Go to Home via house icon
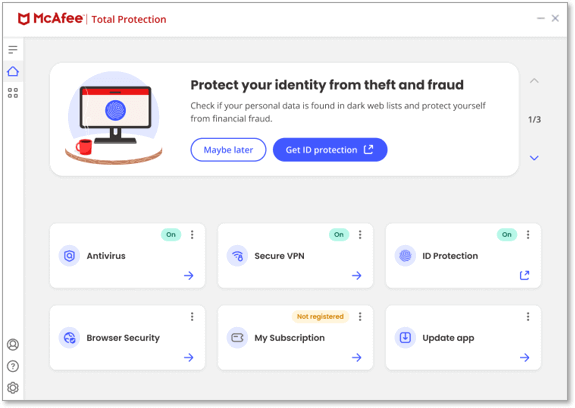 coord(13,71)
